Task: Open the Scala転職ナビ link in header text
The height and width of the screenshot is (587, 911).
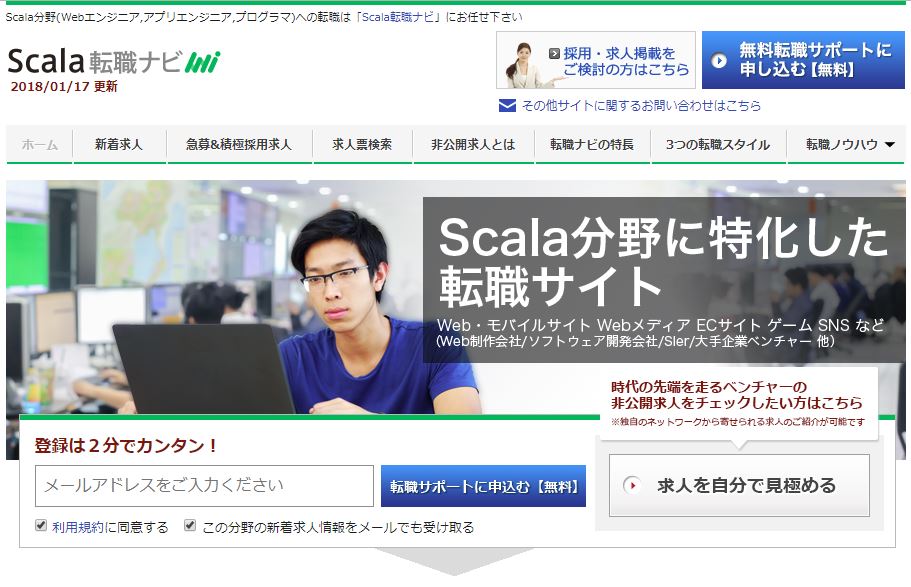Action: 397,17
